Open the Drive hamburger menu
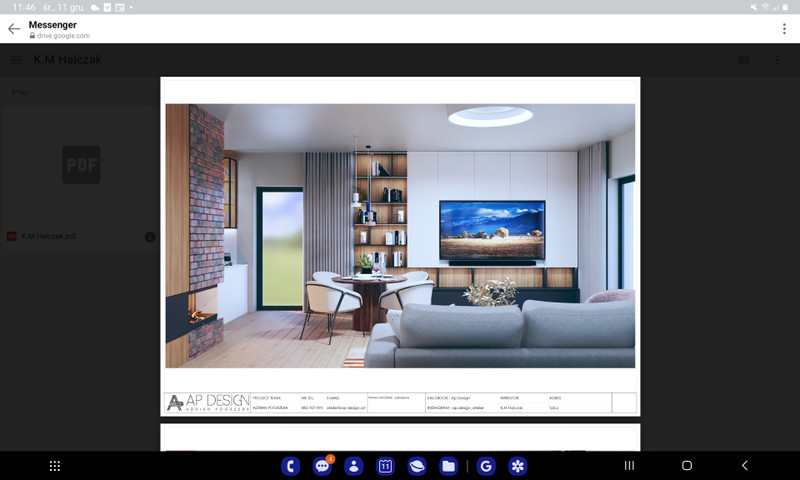 [17, 60]
